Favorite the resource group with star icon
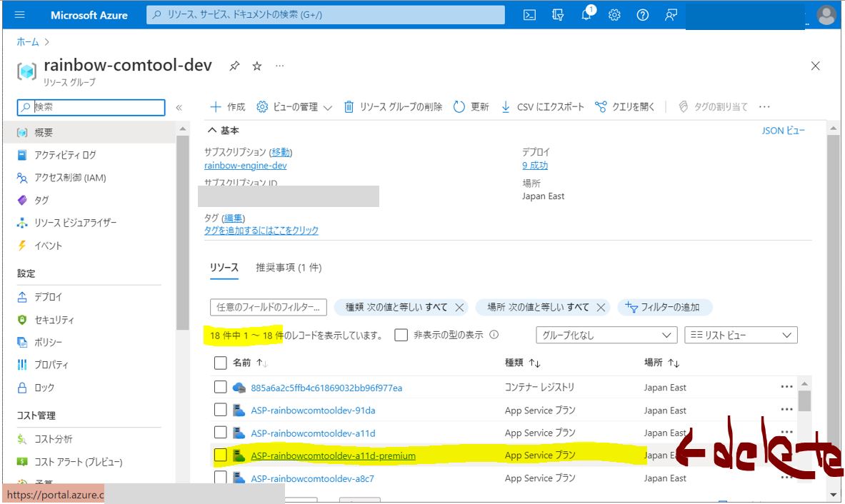845x504 pixels. pos(257,66)
